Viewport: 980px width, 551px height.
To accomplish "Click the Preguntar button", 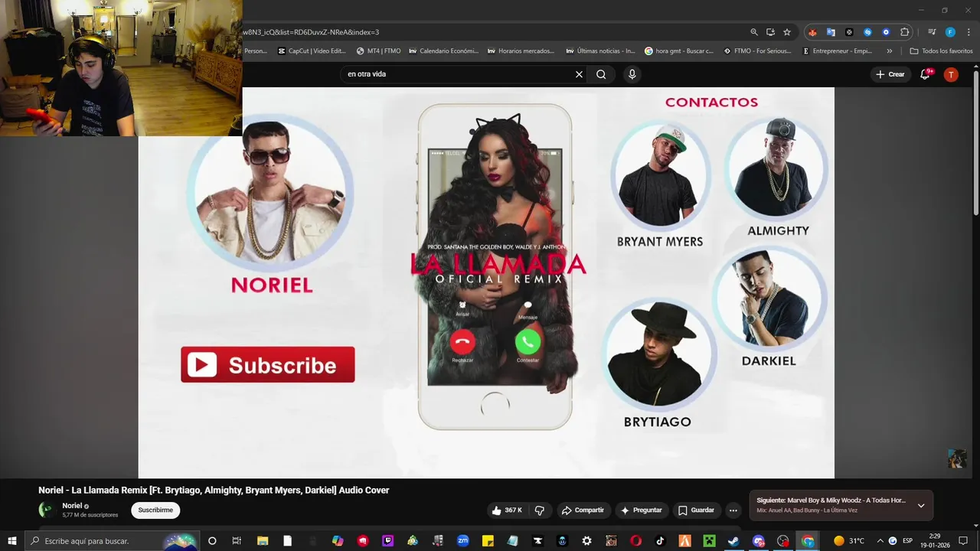I will click(x=641, y=510).
